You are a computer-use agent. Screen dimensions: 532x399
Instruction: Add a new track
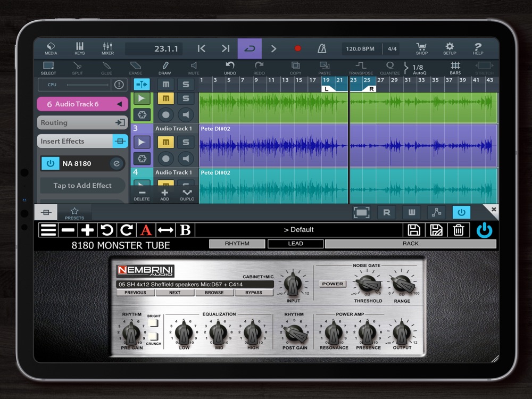coord(164,195)
